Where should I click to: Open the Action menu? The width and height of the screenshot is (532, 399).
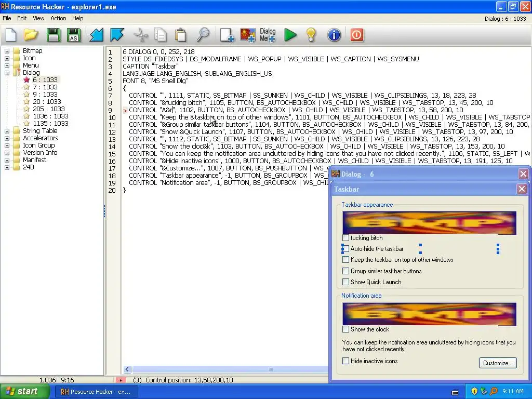pos(58,18)
